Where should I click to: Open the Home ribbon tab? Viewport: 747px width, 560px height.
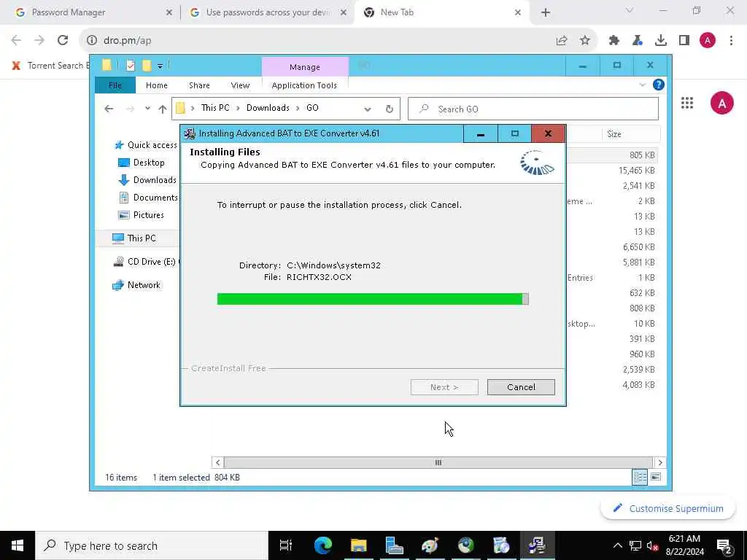tap(156, 85)
